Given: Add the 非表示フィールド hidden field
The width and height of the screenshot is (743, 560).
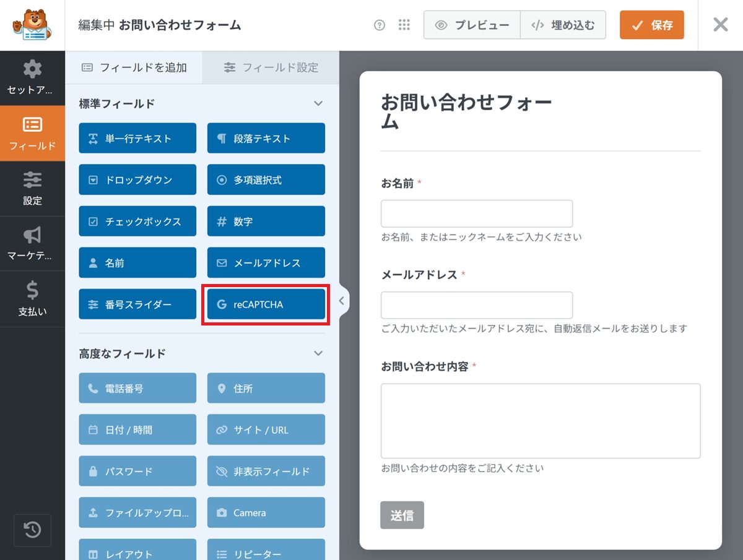Looking at the screenshot, I should [266, 472].
